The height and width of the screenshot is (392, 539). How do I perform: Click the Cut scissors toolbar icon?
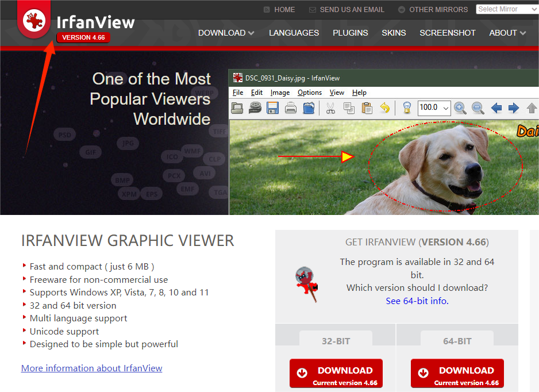point(330,108)
